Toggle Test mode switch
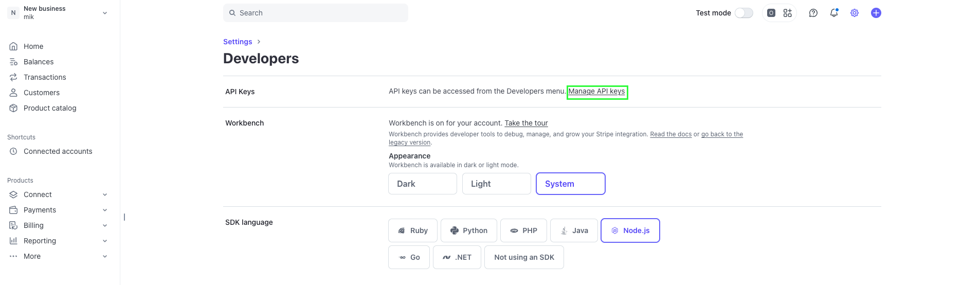980x285 pixels. pyautogui.click(x=743, y=13)
